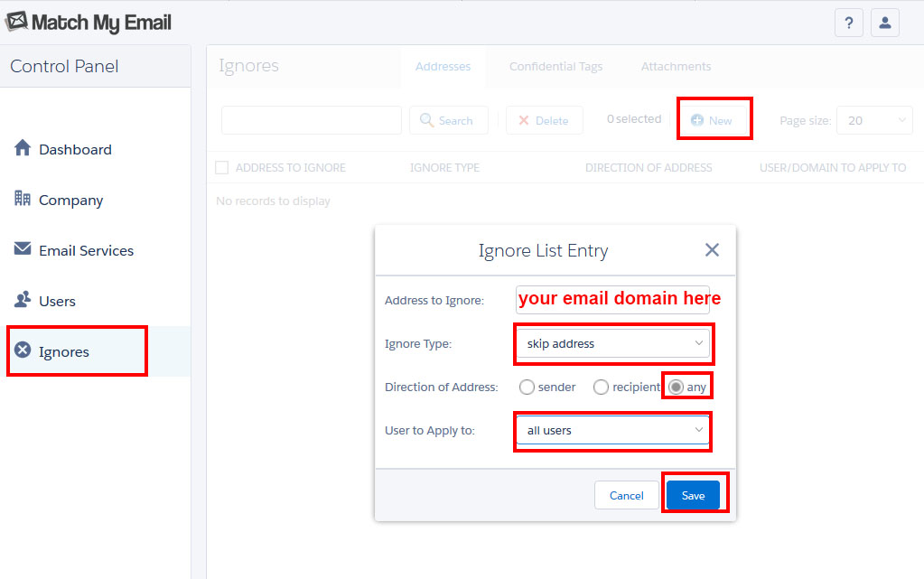
Task: Switch to the Confidential Tags tab
Action: pyautogui.click(x=555, y=67)
